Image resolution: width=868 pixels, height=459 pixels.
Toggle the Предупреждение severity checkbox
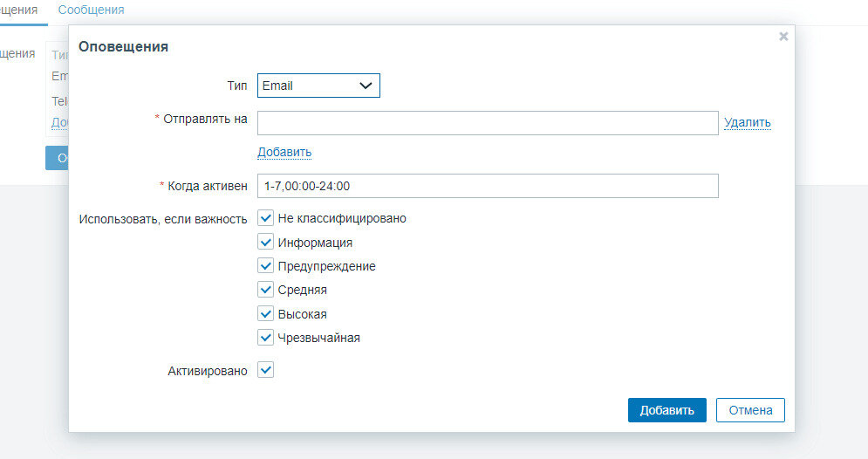(x=266, y=266)
